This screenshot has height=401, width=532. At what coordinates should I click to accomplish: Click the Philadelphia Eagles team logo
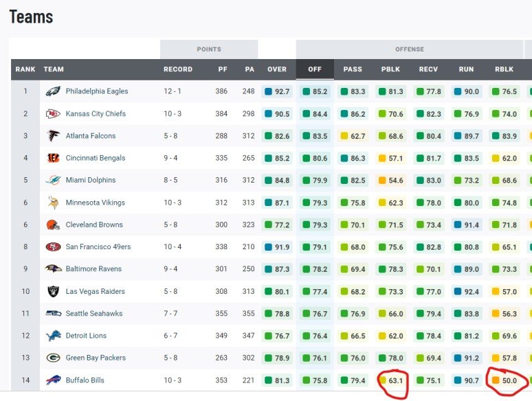click(x=53, y=91)
